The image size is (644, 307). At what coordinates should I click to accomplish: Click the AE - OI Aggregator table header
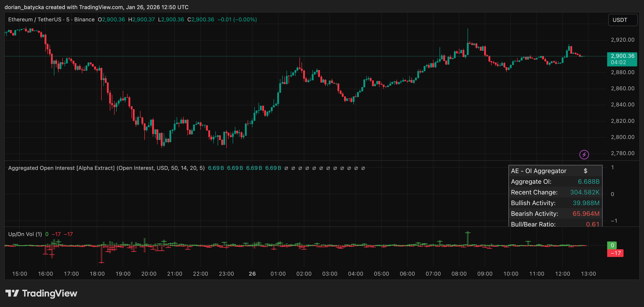click(538, 171)
